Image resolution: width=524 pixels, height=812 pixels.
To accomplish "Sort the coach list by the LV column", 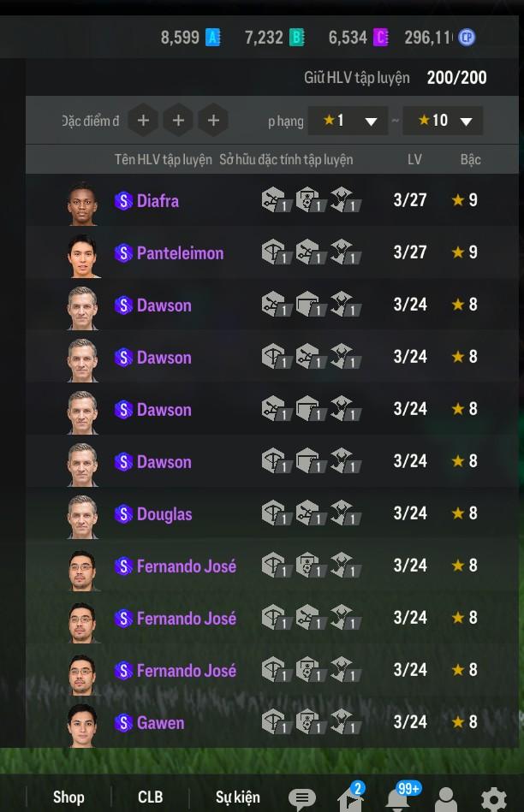I will click(414, 159).
